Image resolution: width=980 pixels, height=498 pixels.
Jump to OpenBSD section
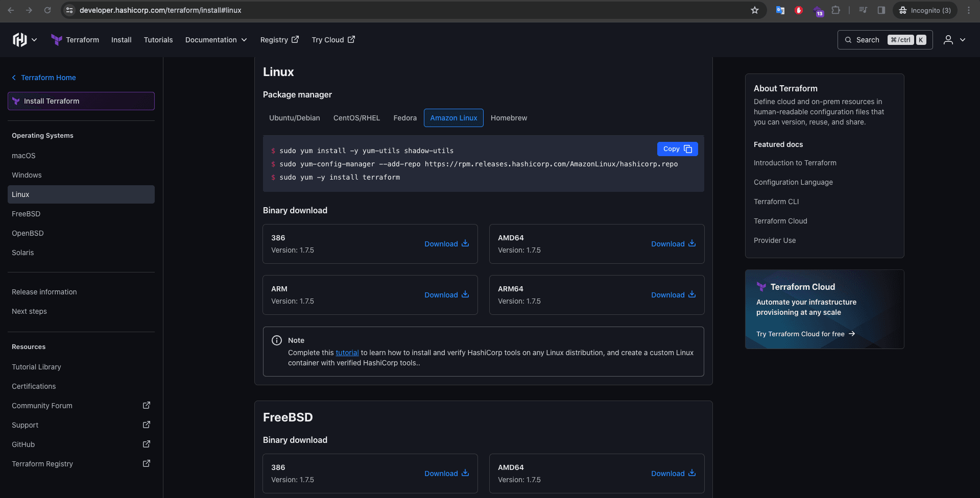click(28, 233)
